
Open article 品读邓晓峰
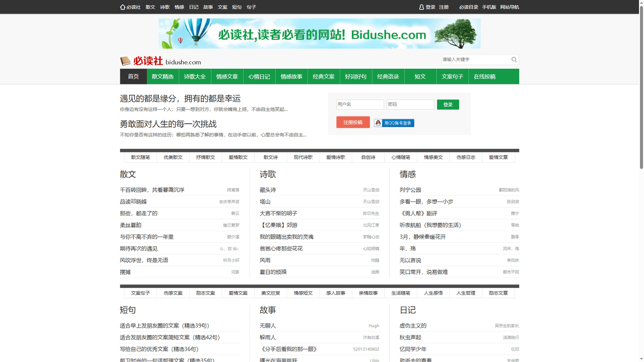(133, 202)
